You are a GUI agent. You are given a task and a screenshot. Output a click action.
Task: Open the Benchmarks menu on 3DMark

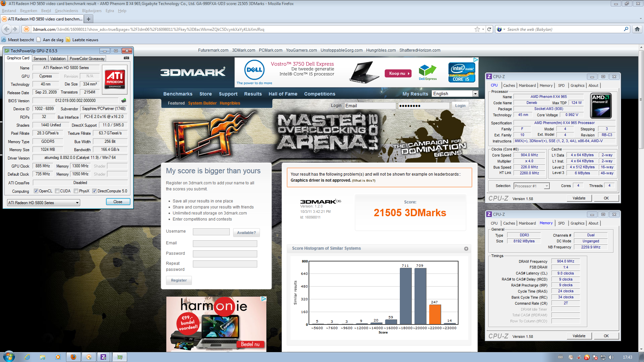point(178,94)
